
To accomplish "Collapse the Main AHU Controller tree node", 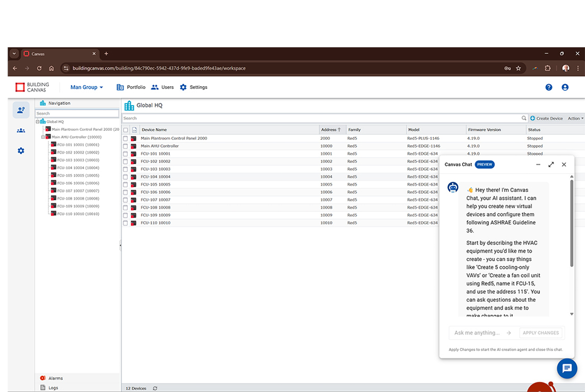I will [43, 137].
